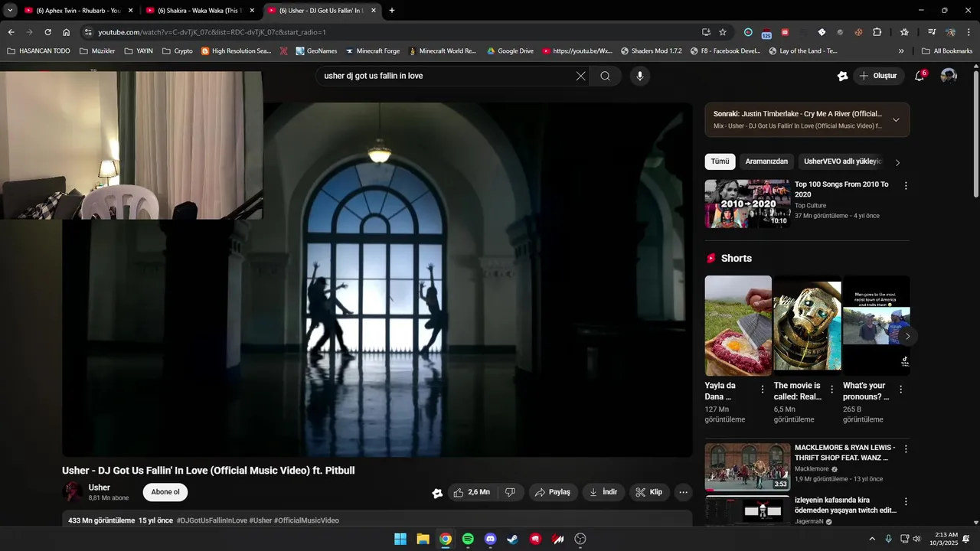Screen dimensions: 980x551
Task: Click the YouTube page scrollbar
Action: (x=975, y=134)
